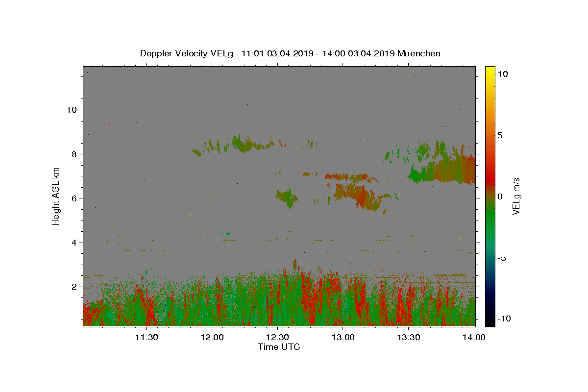Click the 'Height AGL km' axis title
This screenshot has height=392, width=588.
click(x=56, y=196)
